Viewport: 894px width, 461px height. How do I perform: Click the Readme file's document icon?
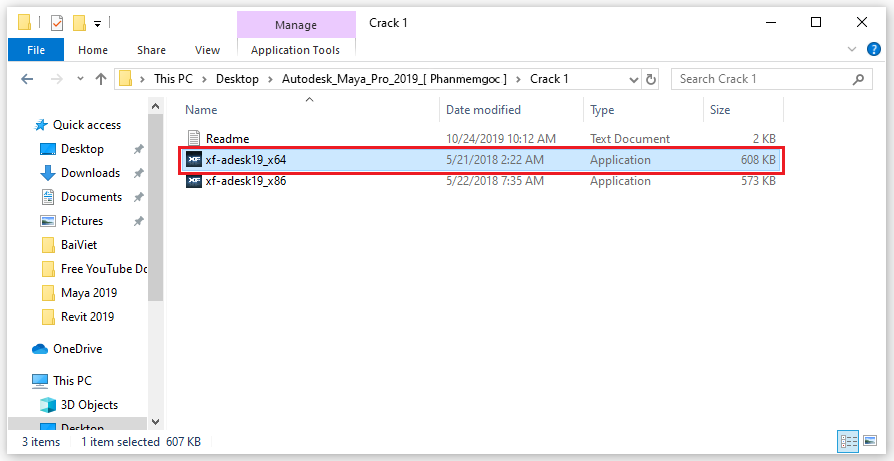194,138
